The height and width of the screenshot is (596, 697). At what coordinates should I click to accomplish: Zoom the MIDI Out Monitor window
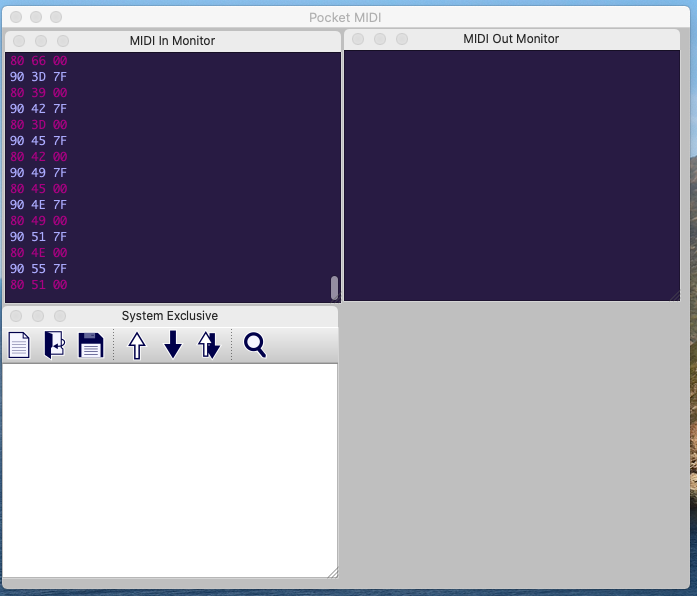[402, 39]
